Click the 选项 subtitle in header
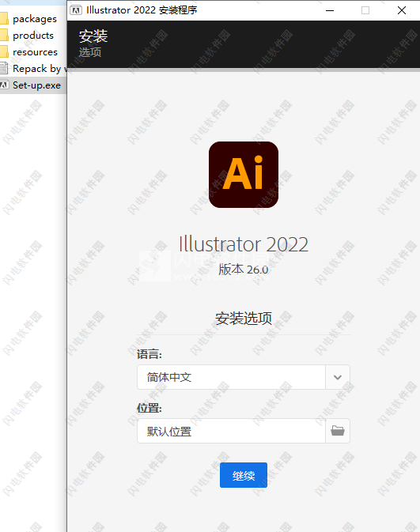This screenshot has width=420, height=532. (90, 52)
